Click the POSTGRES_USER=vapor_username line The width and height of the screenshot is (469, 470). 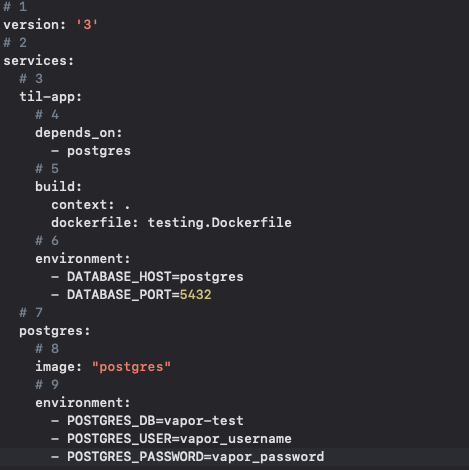pos(171,439)
